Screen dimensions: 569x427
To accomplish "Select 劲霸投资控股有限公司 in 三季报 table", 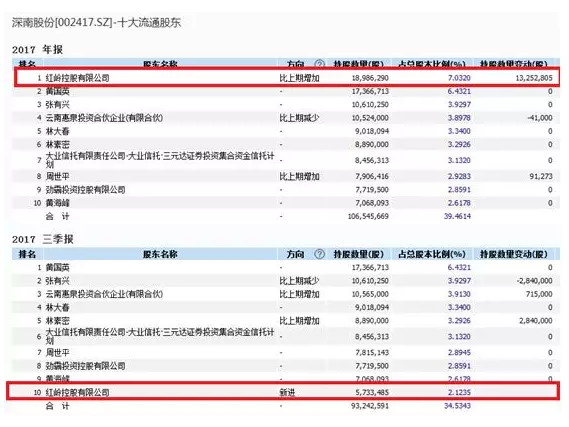I will 85,366.
